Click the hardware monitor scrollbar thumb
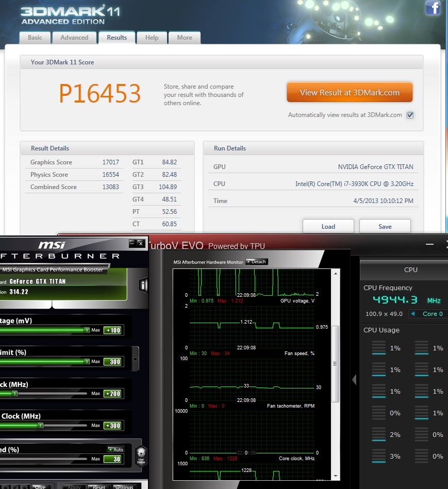 point(336,364)
